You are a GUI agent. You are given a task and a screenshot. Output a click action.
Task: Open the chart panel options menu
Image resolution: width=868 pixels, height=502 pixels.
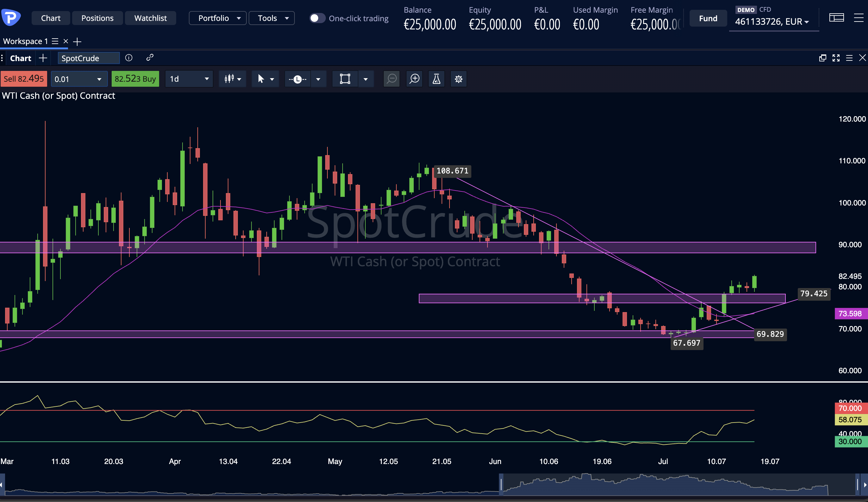click(849, 58)
